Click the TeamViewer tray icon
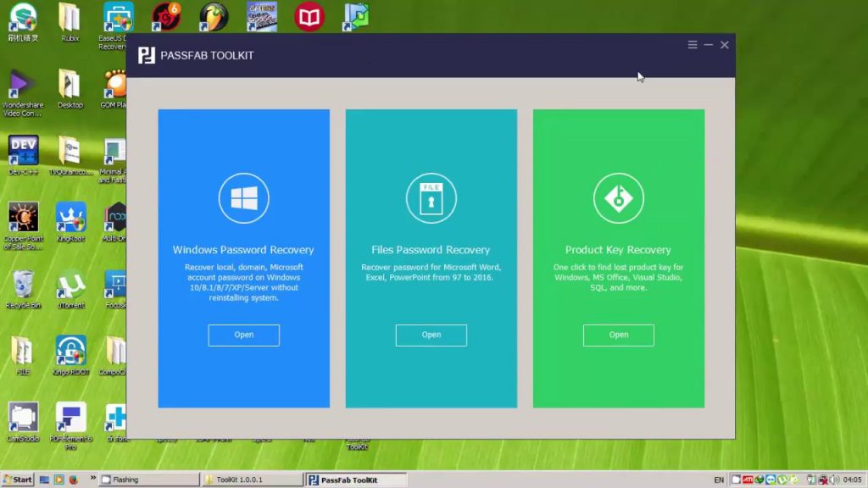The image size is (868, 488). (771, 480)
